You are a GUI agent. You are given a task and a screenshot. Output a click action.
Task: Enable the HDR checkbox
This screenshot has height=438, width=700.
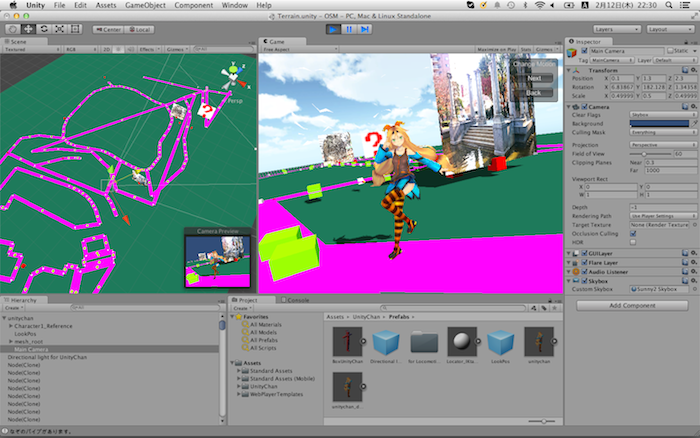coord(633,242)
